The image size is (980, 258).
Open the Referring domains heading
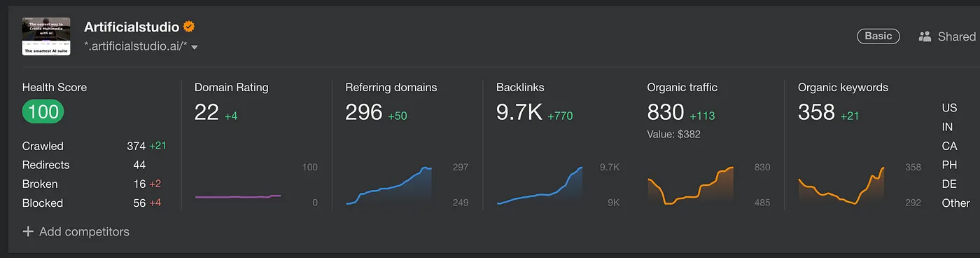(x=391, y=88)
